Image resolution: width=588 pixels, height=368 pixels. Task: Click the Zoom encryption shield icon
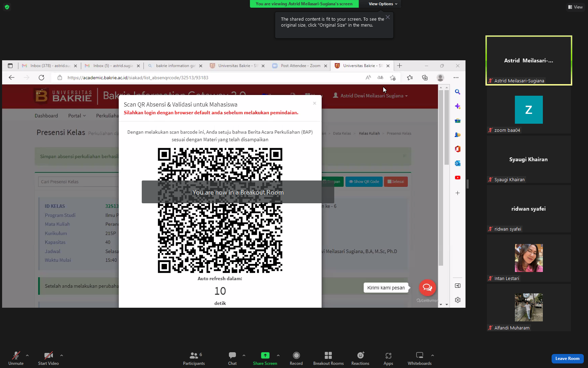tap(7, 7)
